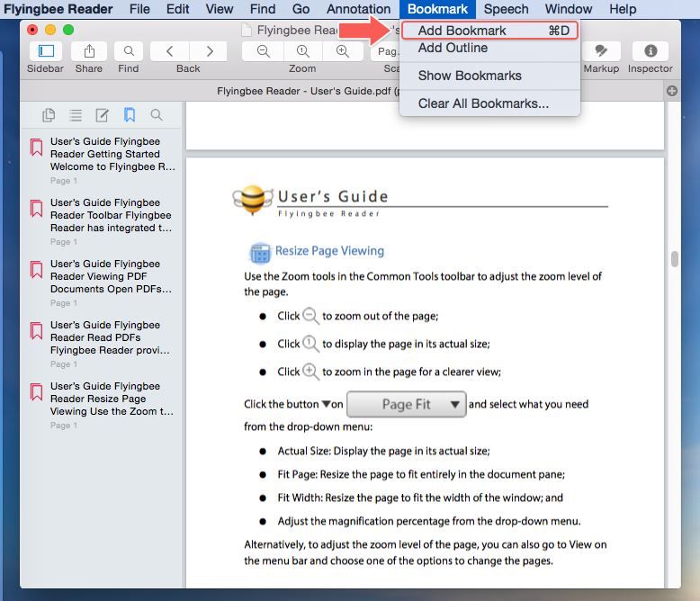700x601 pixels.
Task: Open the Page scale dropdown in toolbar
Action: 387,51
